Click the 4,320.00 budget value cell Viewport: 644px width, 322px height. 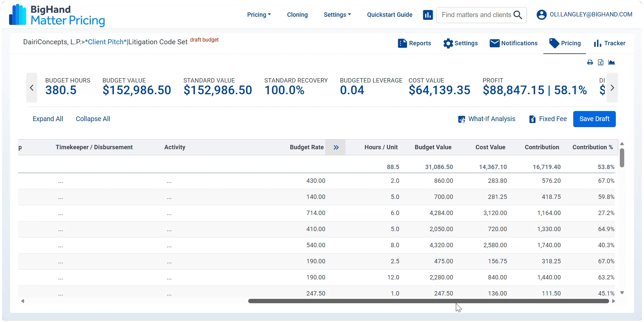pyautogui.click(x=441, y=245)
